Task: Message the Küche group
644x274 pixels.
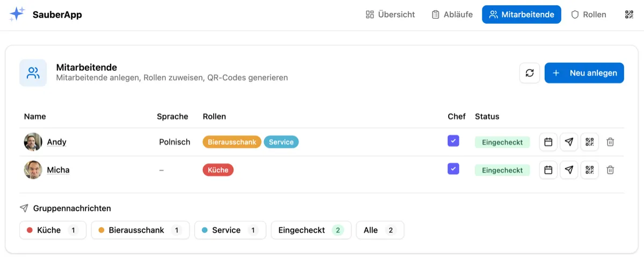Action: pyautogui.click(x=53, y=230)
